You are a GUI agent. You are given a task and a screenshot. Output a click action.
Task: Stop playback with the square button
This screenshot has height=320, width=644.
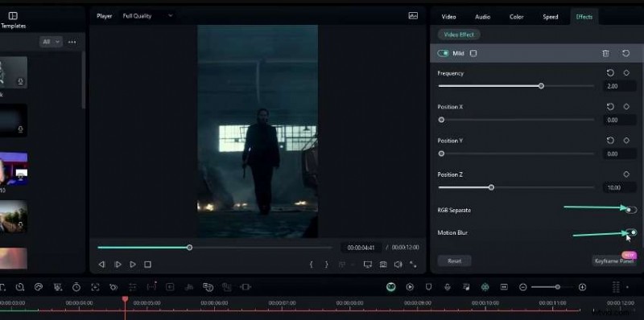[x=148, y=265]
